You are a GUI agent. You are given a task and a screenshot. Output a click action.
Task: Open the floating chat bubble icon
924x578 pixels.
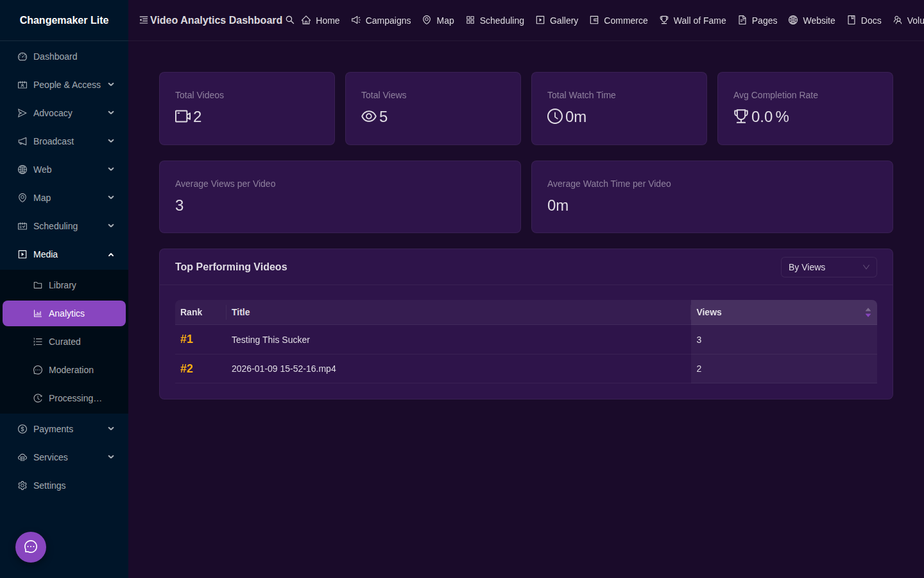[x=31, y=547]
